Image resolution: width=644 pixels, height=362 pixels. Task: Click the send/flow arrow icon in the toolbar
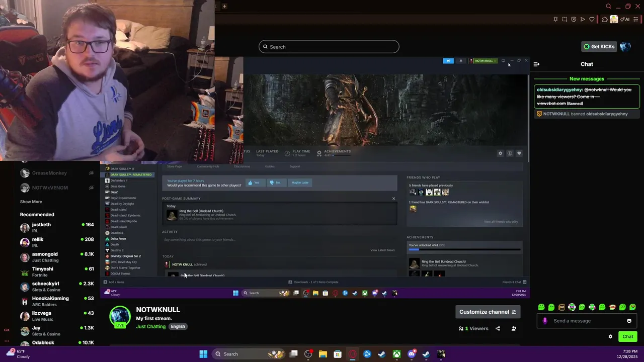pyautogui.click(x=583, y=19)
